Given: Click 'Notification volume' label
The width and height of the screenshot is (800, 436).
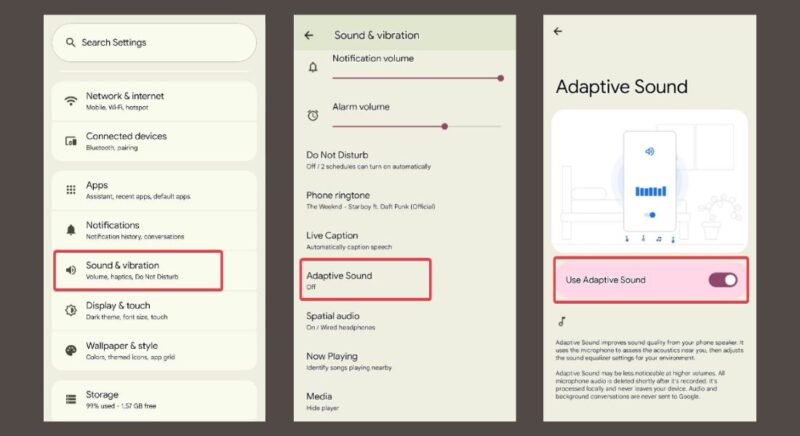Looking at the screenshot, I should [x=373, y=58].
